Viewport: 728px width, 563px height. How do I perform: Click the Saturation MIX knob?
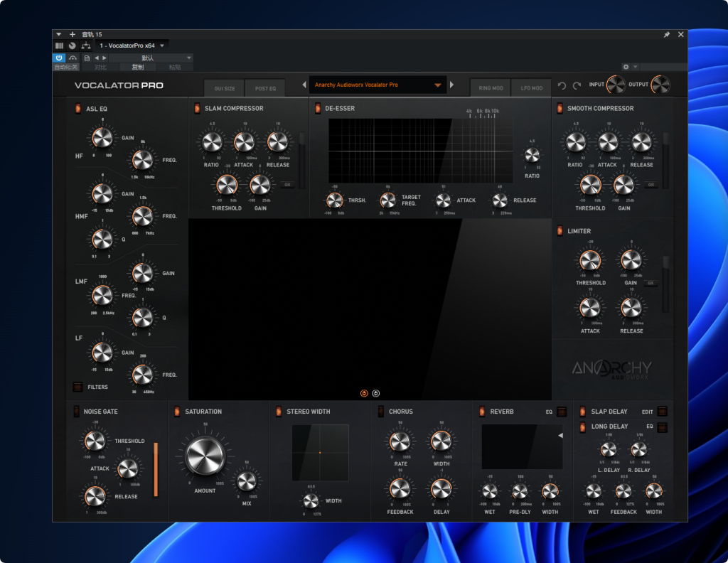(x=247, y=481)
